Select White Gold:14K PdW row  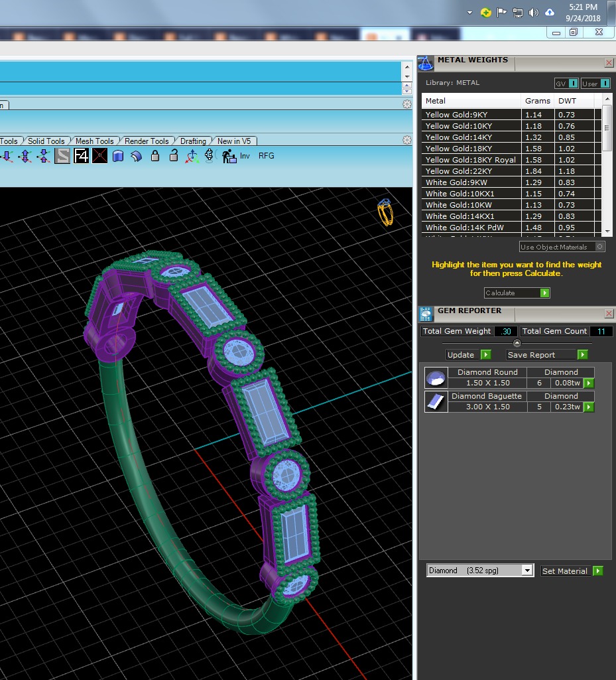click(511, 228)
